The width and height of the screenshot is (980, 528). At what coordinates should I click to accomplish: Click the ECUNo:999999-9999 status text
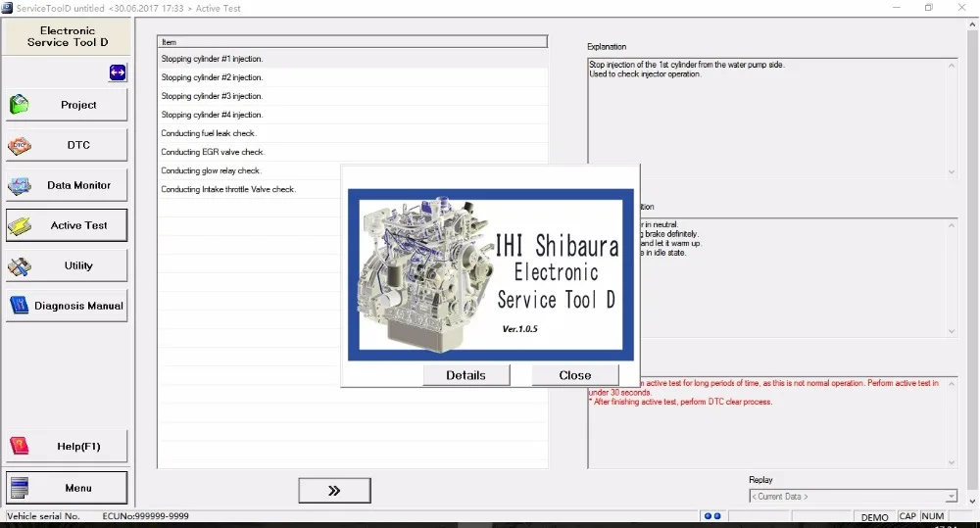click(146, 516)
